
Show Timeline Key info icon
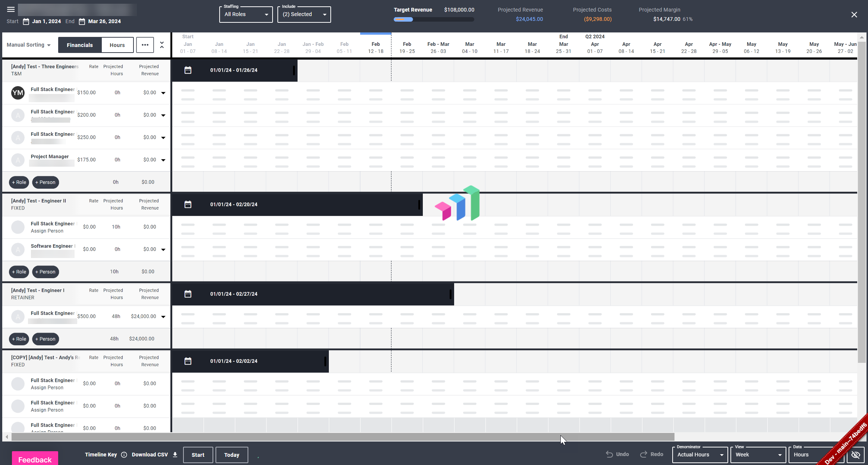[124, 455]
